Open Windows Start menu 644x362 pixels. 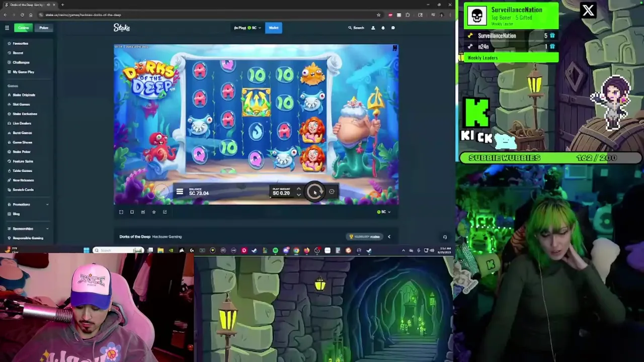[x=86, y=250]
